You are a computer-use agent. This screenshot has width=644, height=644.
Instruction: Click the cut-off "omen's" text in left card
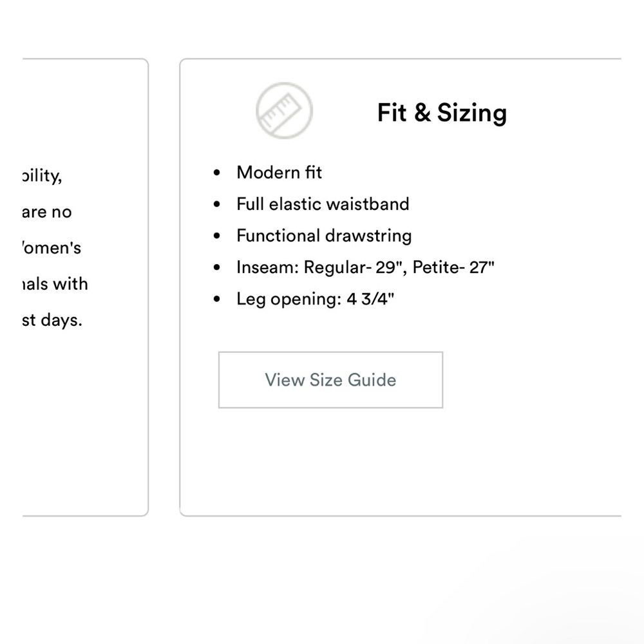[x=52, y=248]
